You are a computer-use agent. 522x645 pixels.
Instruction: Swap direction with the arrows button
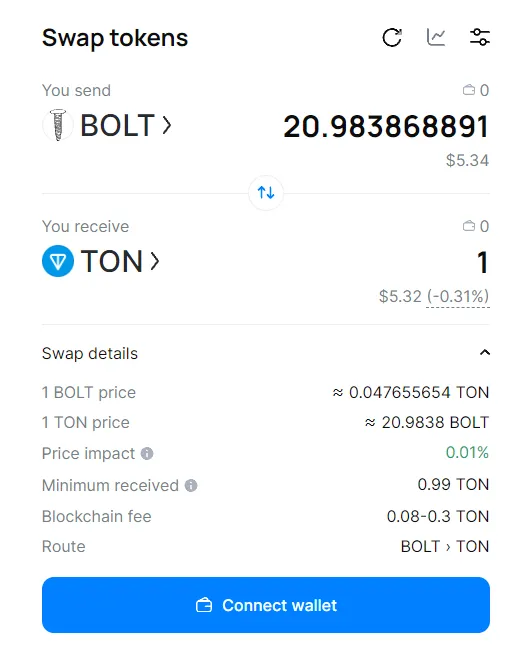coord(266,193)
